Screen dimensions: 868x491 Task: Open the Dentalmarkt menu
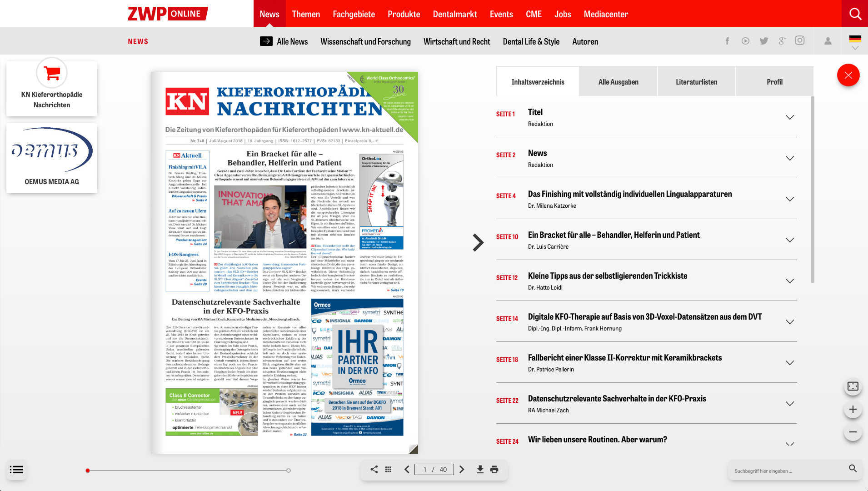click(x=455, y=14)
